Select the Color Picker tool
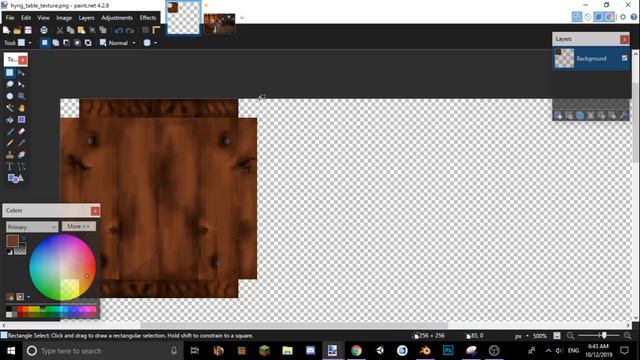This screenshot has width=640, height=360. pyautogui.click(x=22, y=143)
